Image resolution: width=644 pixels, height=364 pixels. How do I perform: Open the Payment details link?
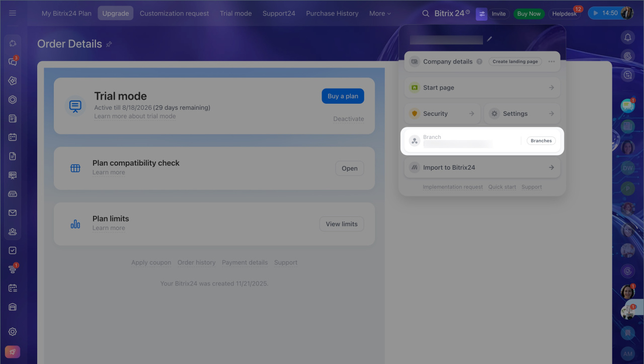pyautogui.click(x=245, y=262)
